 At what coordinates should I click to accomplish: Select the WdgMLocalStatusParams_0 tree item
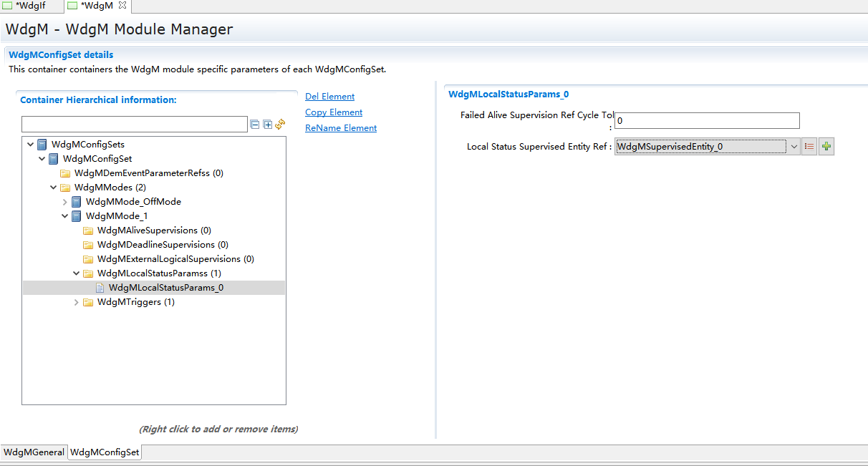165,288
